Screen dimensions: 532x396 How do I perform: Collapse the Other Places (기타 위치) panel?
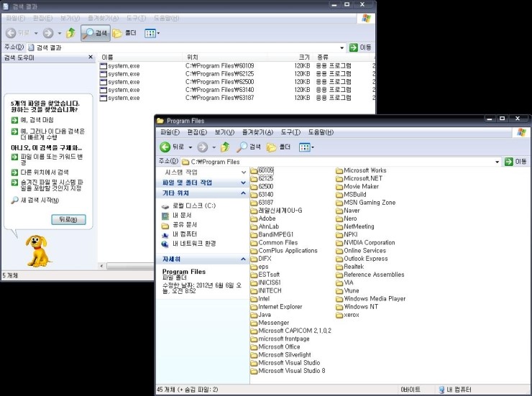pyautogui.click(x=243, y=193)
